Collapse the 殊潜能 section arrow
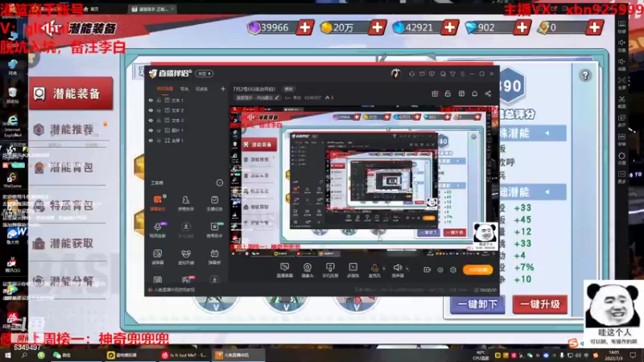Viewport: 644px width, 362px height. [x=547, y=134]
